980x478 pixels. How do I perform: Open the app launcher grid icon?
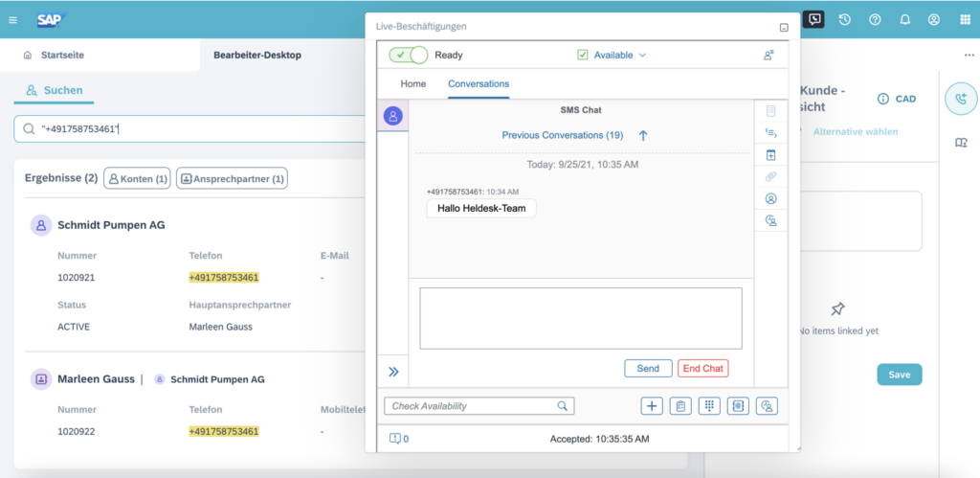[964, 19]
